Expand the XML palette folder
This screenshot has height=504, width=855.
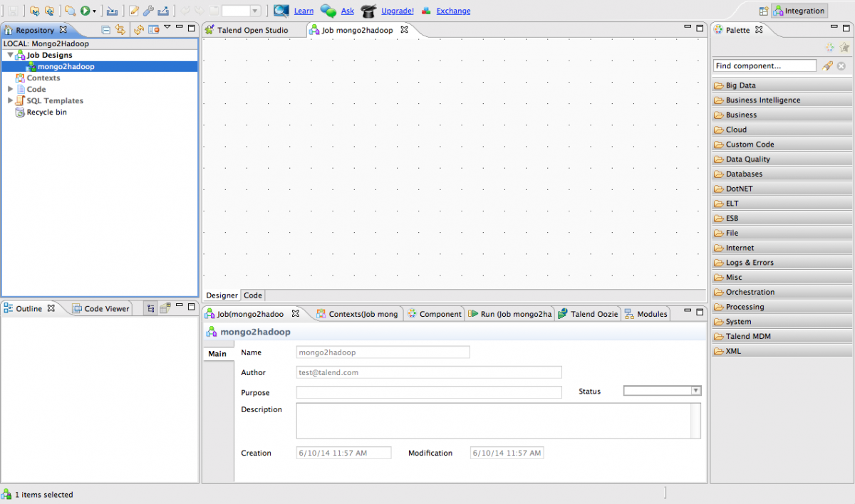782,351
